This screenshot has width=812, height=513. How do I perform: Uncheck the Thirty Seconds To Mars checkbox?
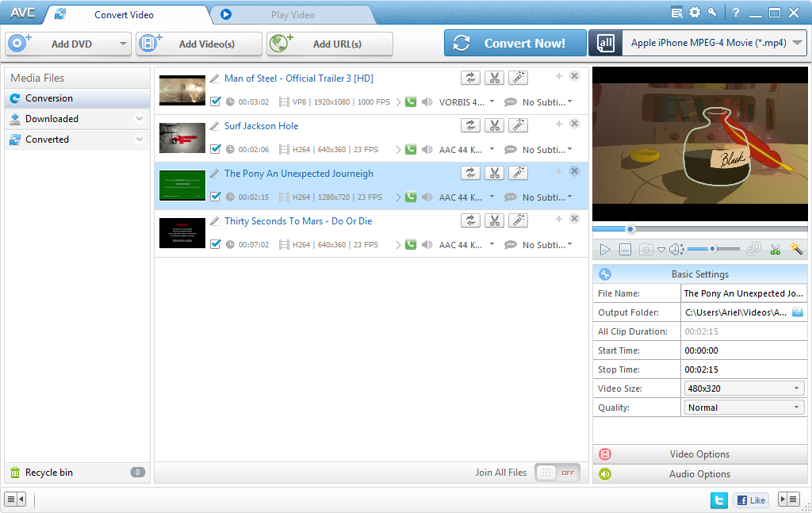(x=216, y=244)
